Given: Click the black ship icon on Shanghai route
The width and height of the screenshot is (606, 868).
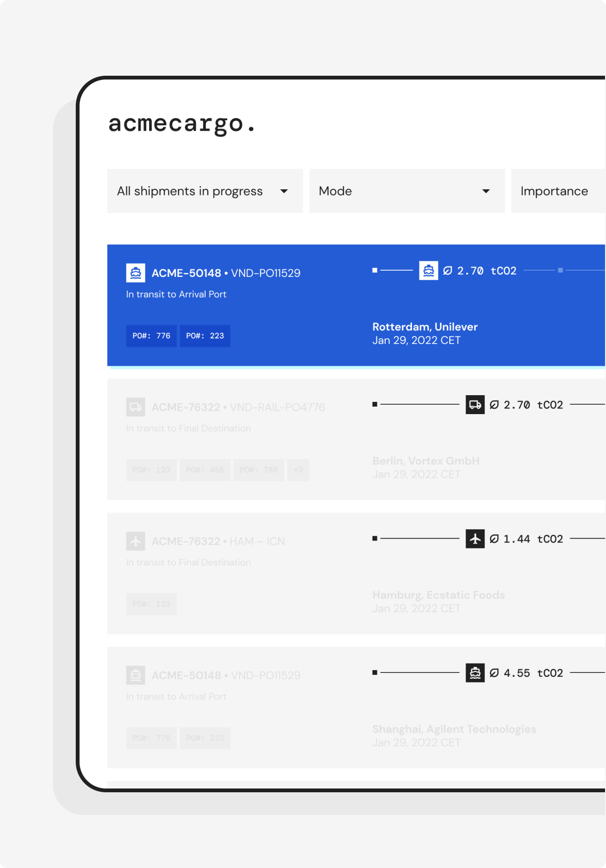Looking at the screenshot, I should [475, 673].
